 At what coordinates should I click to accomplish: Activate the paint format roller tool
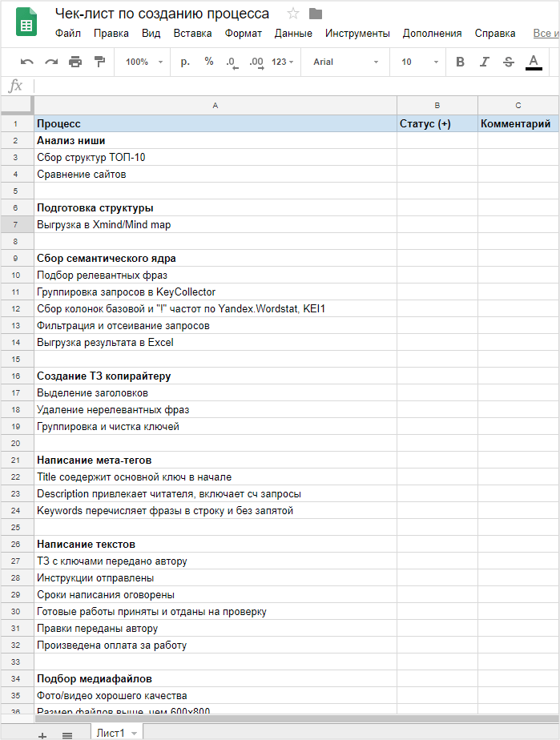99,62
